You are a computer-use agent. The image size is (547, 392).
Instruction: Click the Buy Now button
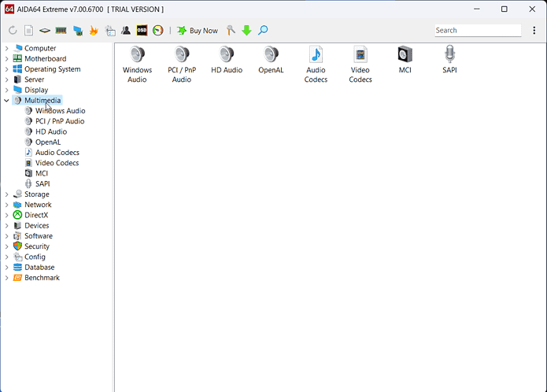pyautogui.click(x=198, y=31)
